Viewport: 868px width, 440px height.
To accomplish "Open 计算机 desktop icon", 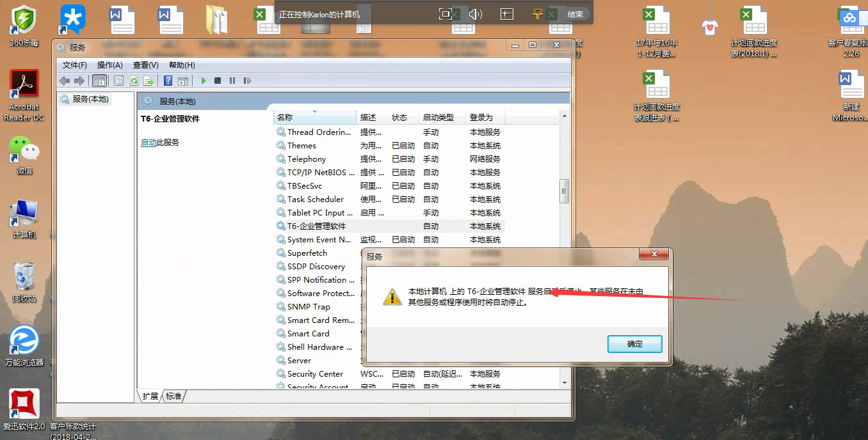I will 24,219.
